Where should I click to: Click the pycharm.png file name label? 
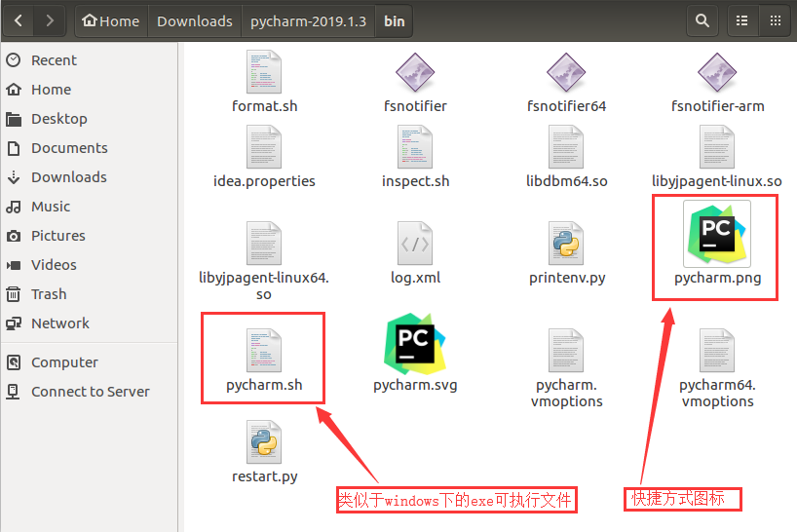718,278
